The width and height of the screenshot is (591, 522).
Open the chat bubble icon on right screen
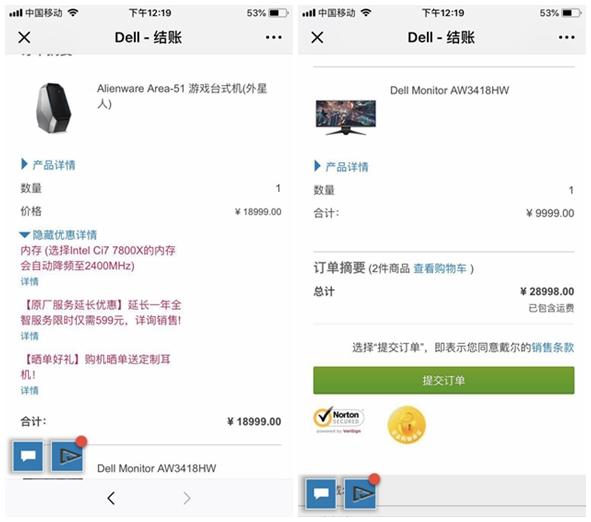[321, 493]
